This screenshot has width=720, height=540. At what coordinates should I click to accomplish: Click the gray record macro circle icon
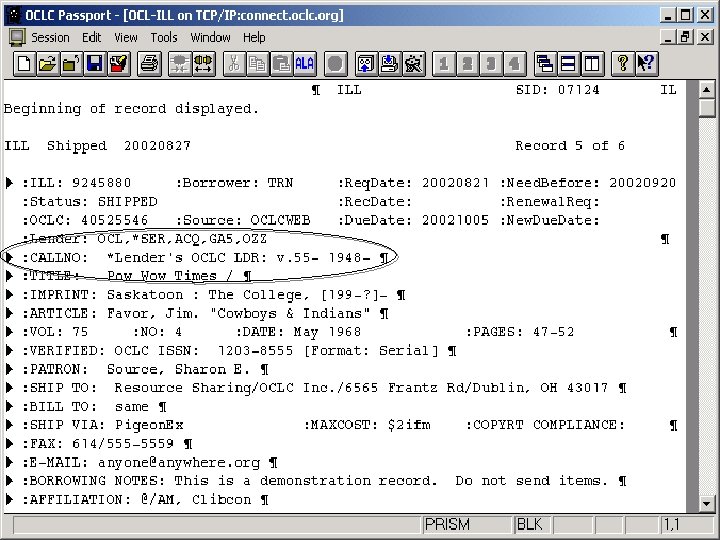tap(336, 64)
